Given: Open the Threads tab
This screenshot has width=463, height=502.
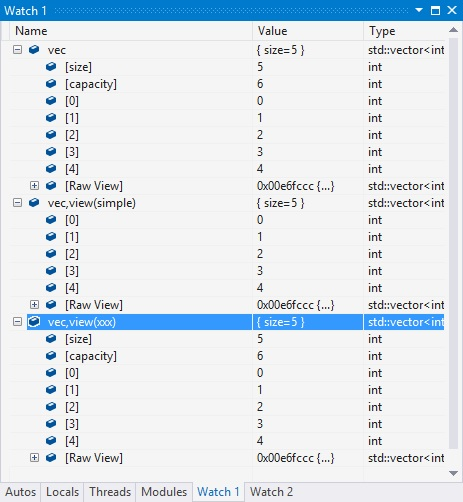Looking at the screenshot, I should [x=110, y=492].
